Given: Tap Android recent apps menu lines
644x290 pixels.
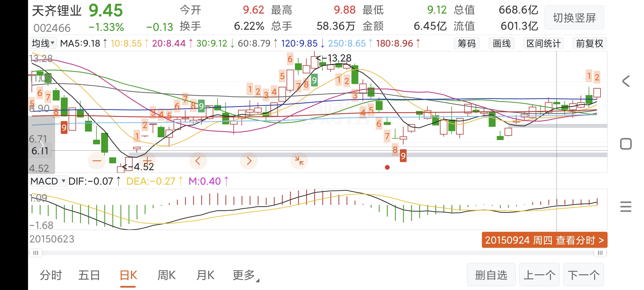Looking at the screenshot, I should click(x=626, y=207).
